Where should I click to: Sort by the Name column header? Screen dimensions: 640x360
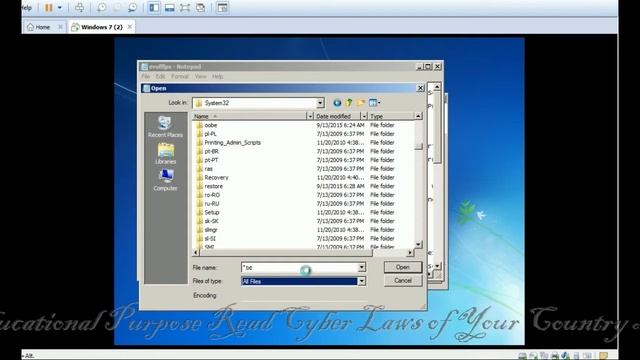pyautogui.click(x=249, y=116)
